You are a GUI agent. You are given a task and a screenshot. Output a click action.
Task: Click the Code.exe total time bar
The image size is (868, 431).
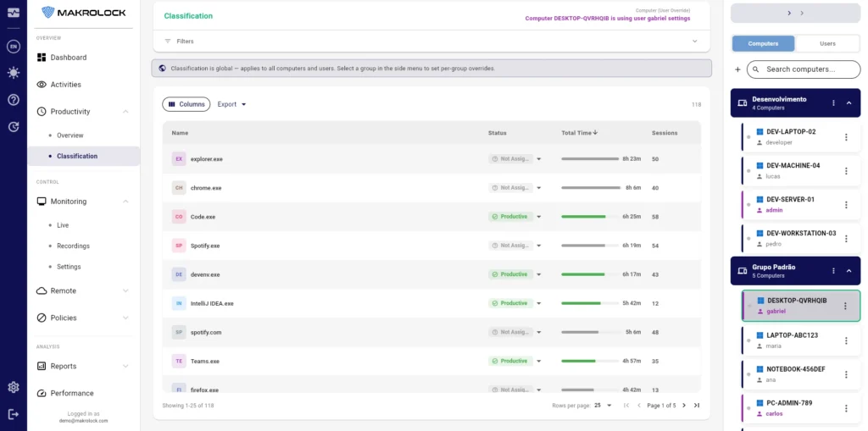coord(590,217)
